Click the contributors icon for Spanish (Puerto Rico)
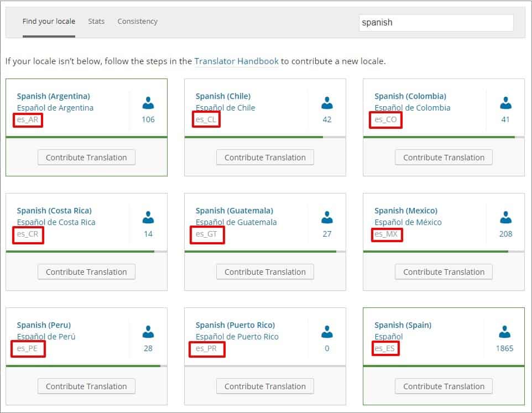 click(x=327, y=332)
